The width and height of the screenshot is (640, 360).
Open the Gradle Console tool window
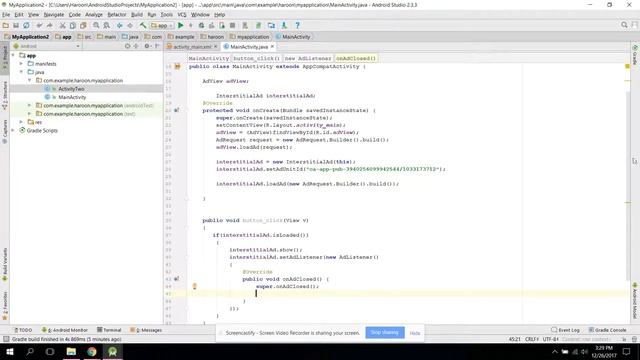(x=607, y=330)
